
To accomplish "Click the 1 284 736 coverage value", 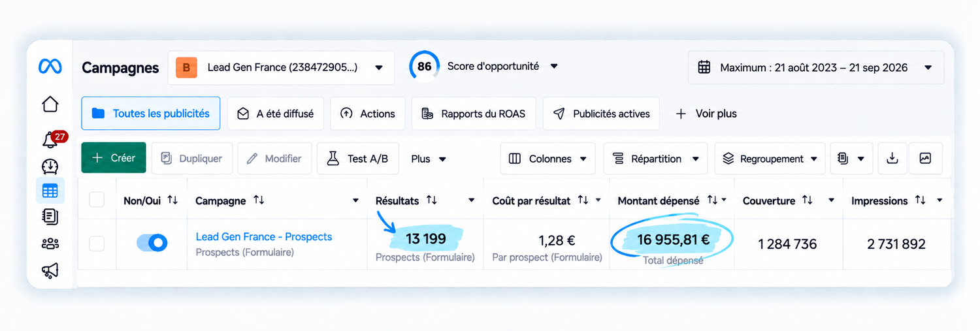I will 787,244.
